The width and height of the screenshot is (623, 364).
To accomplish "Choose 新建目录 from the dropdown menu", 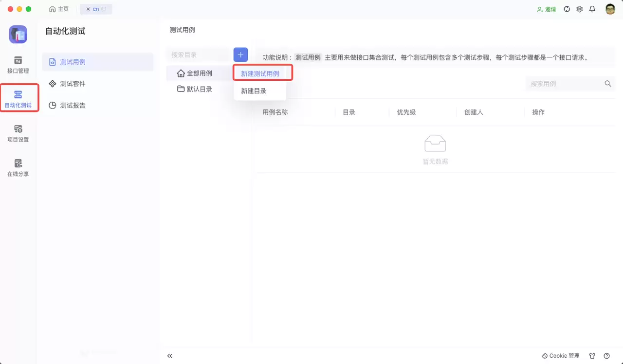I will [x=260, y=91].
